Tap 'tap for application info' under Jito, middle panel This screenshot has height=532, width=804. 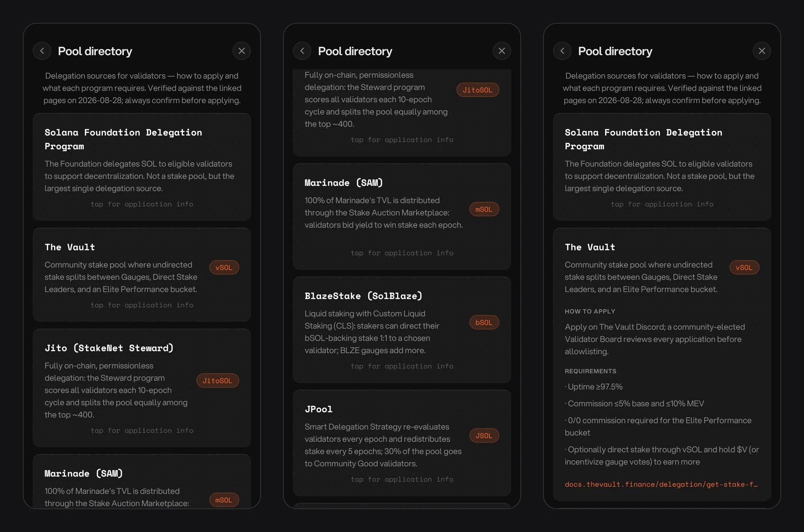pyautogui.click(x=402, y=140)
